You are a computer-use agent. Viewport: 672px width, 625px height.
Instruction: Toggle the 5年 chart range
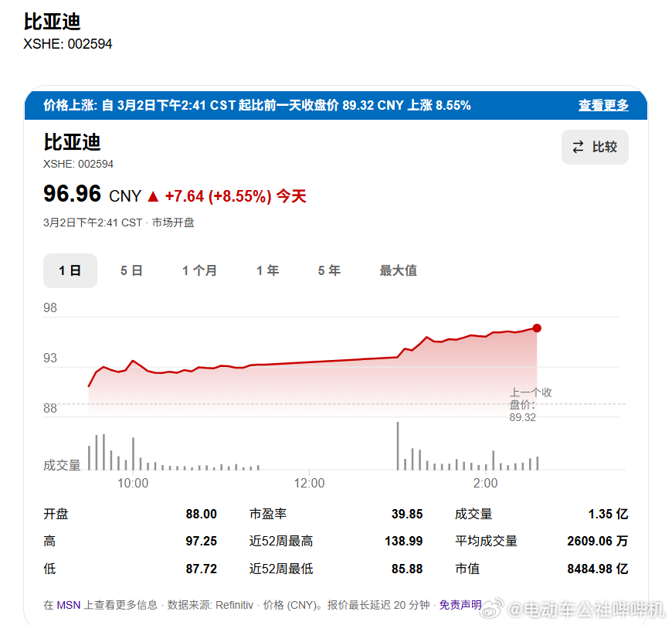tap(329, 270)
